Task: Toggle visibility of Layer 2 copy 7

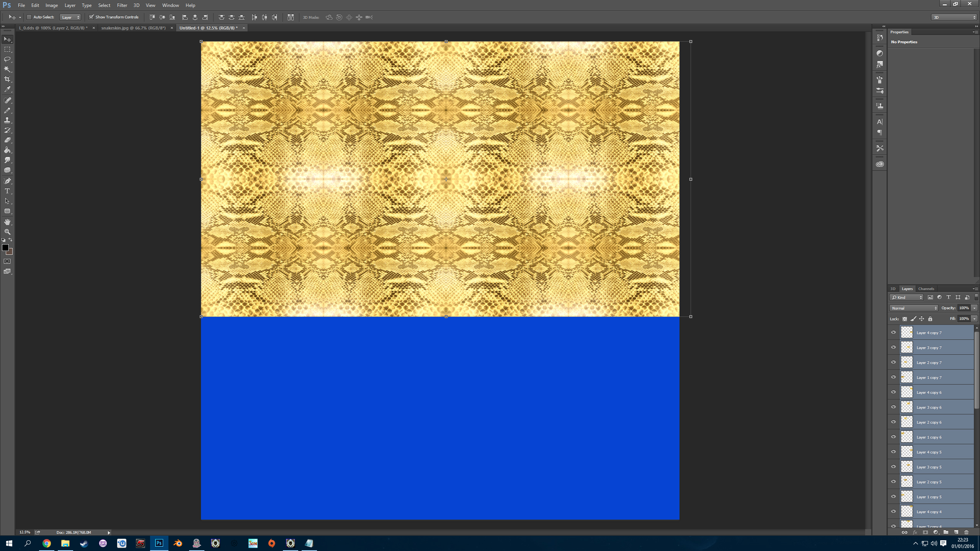Action: click(893, 362)
